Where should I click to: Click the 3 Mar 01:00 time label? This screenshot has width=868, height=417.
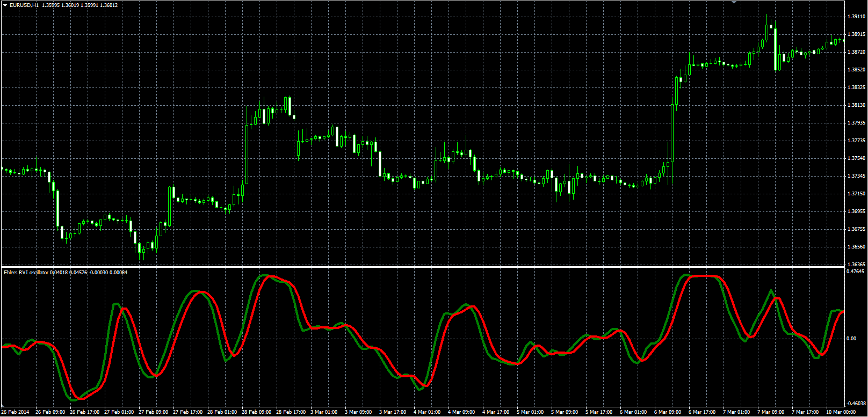click(x=324, y=412)
